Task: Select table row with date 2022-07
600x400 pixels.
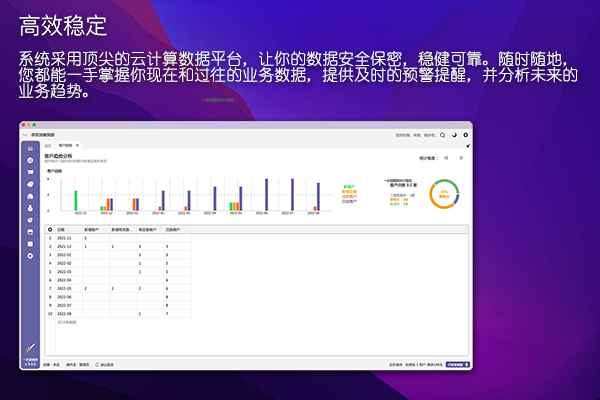Action: point(119,305)
